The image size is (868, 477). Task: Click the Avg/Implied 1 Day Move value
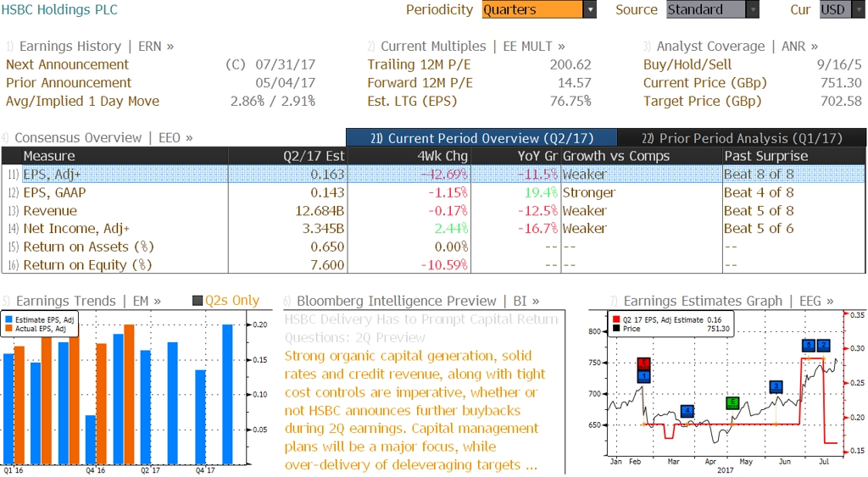(x=273, y=102)
